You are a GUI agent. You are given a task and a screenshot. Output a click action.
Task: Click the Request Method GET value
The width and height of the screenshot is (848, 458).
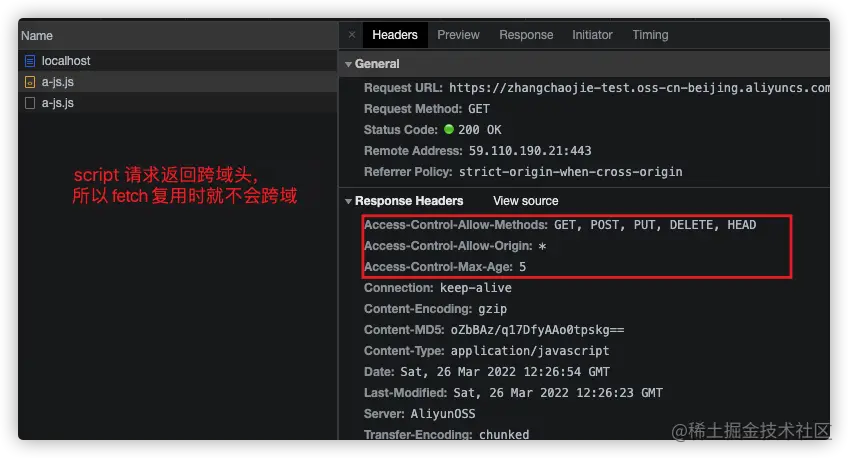tap(479, 109)
